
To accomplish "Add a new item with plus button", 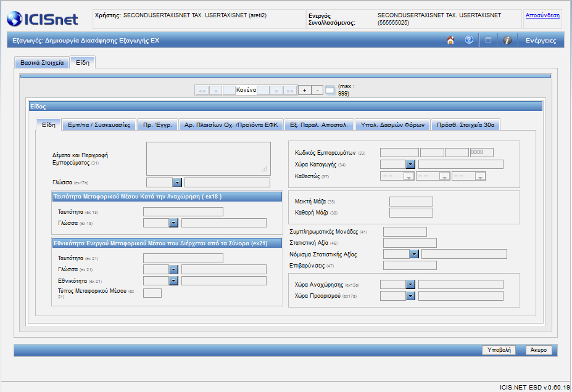I will click(x=305, y=90).
